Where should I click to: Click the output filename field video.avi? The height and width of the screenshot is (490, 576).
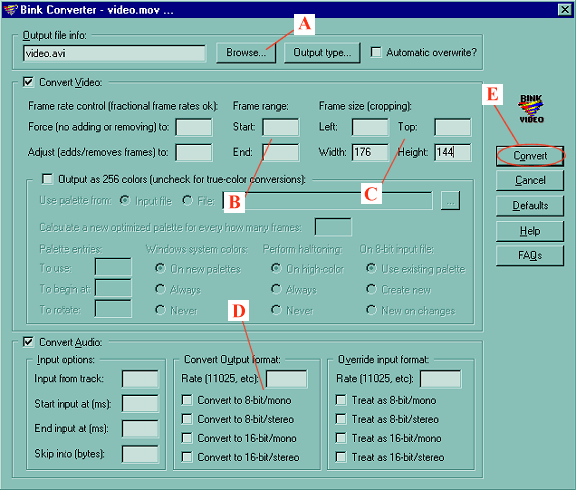115,54
